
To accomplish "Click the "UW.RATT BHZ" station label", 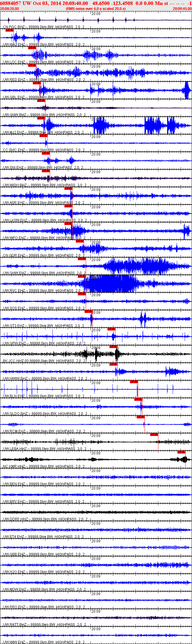I will 15,625.
